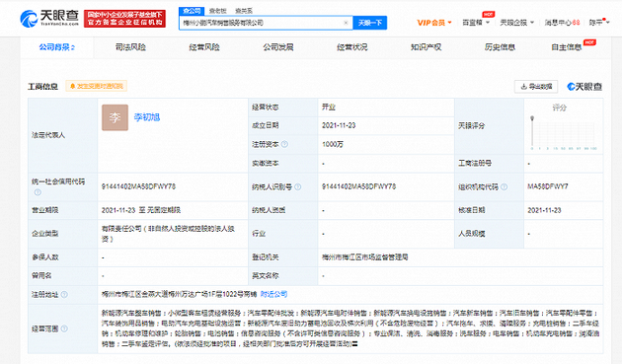Image resolution: width=622 pixels, height=364 pixels.
Task: Switch to the 公司发展 tab
Action: pos(278,47)
